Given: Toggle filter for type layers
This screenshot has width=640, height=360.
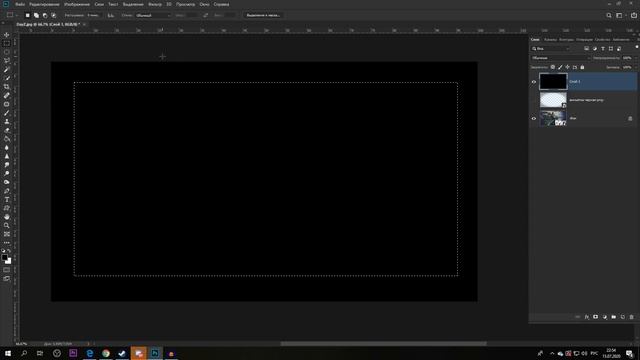Looking at the screenshot, I should (x=603, y=49).
